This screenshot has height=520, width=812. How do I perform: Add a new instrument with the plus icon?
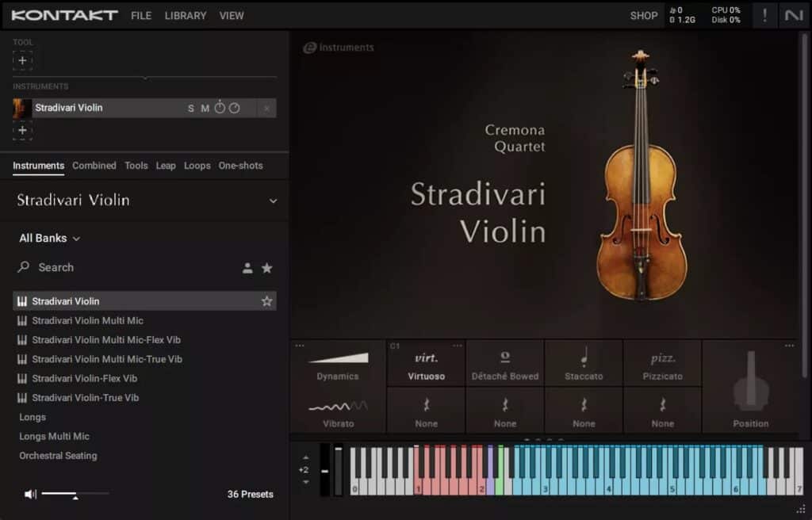click(22, 130)
